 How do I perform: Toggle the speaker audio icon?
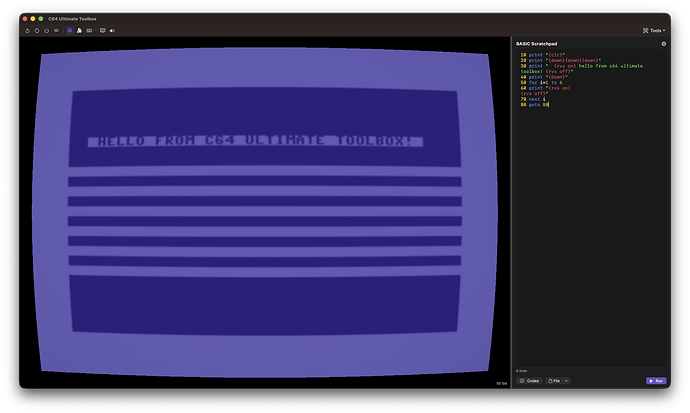tap(112, 31)
